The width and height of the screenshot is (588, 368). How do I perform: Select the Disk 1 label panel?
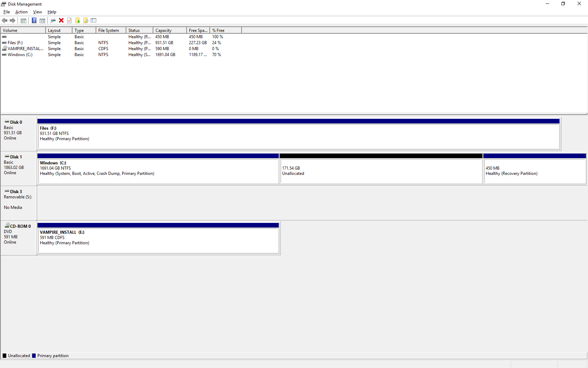[19, 168]
